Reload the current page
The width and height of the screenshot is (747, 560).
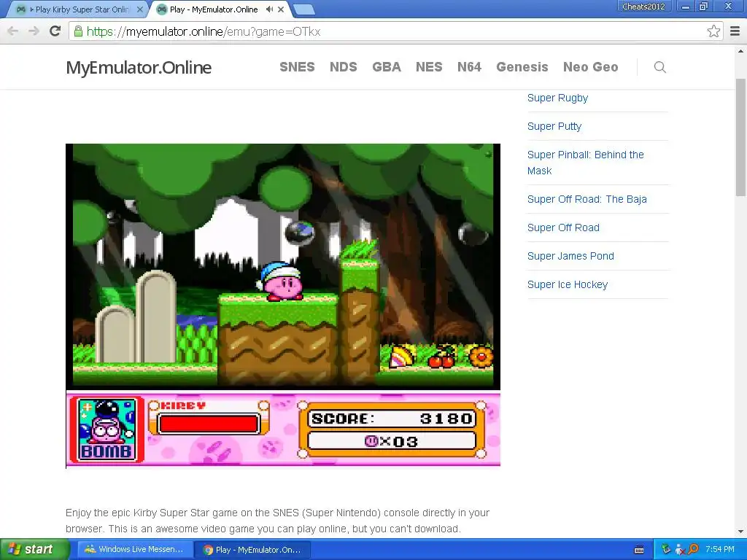point(55,31)
